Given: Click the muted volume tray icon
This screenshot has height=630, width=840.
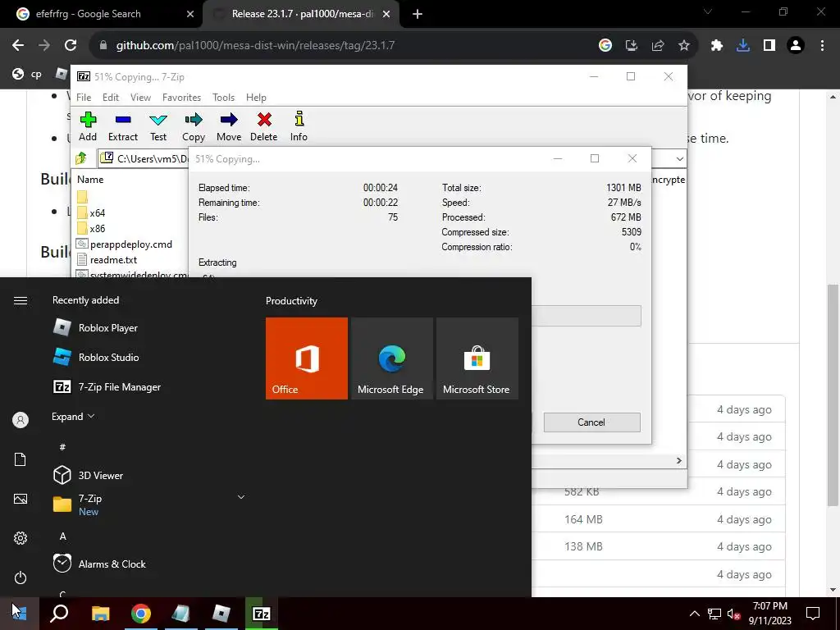Looking at the screenshot, I should 733,614.
